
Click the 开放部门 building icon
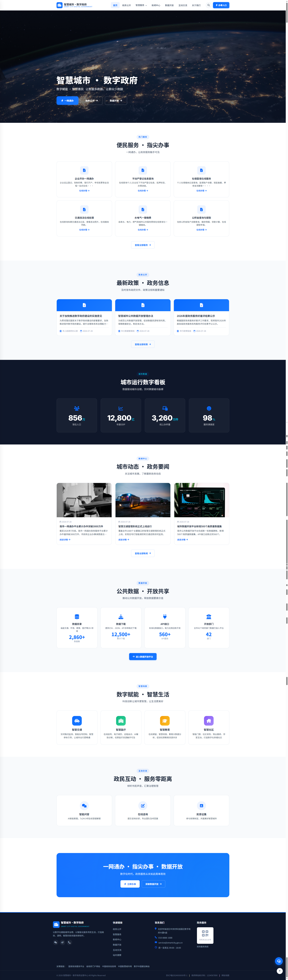(209, 617)
